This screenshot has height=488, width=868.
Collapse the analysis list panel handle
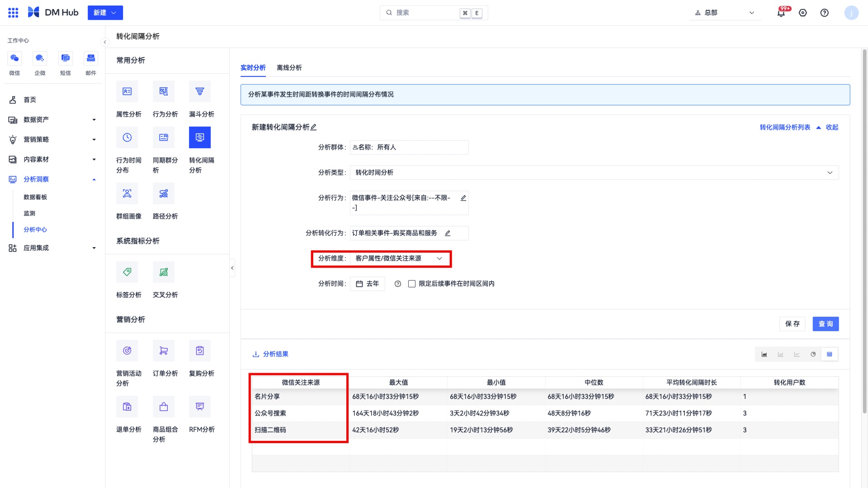[x=232, y=268]
